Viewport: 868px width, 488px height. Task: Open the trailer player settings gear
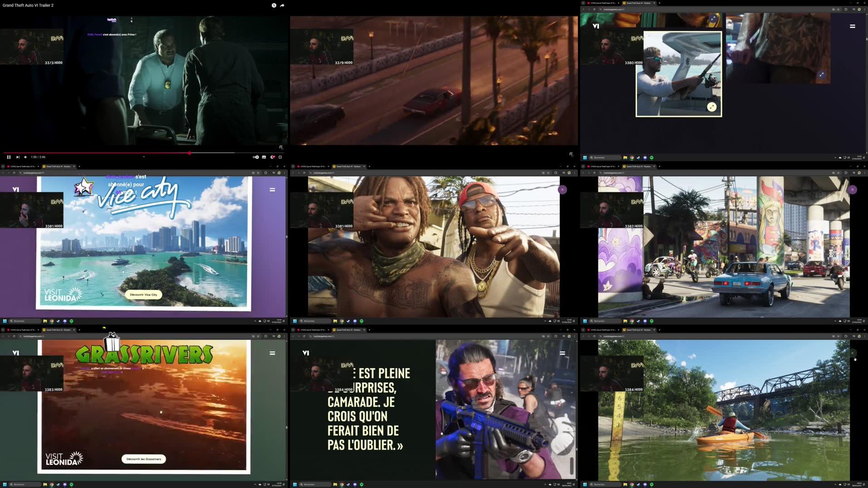[x=272, y=157]
